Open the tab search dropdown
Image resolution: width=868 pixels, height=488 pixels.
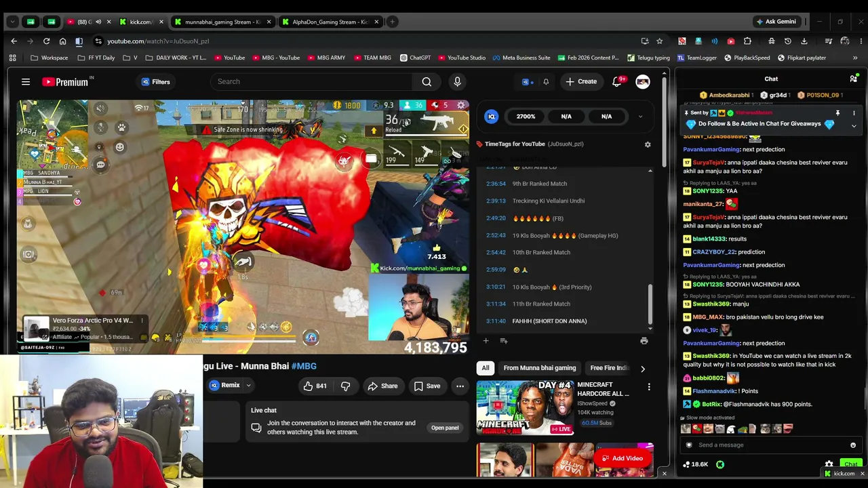(12, 22)
